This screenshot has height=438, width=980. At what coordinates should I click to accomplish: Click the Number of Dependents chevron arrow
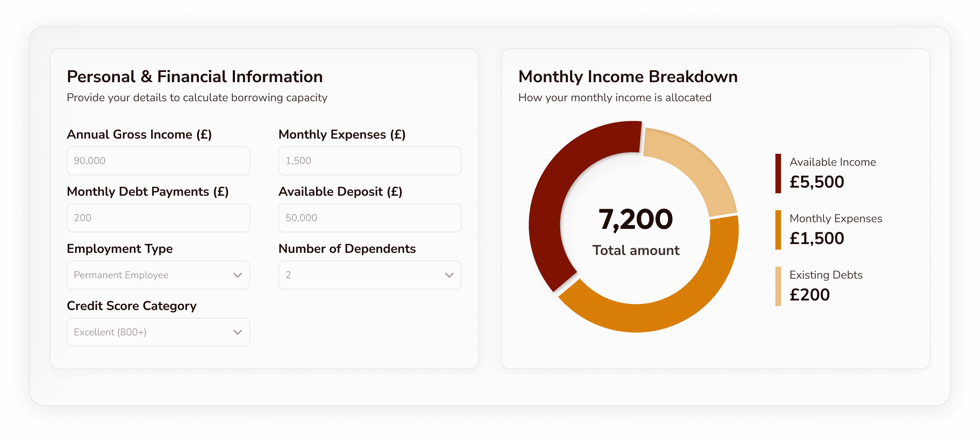[x=449, y=275]
